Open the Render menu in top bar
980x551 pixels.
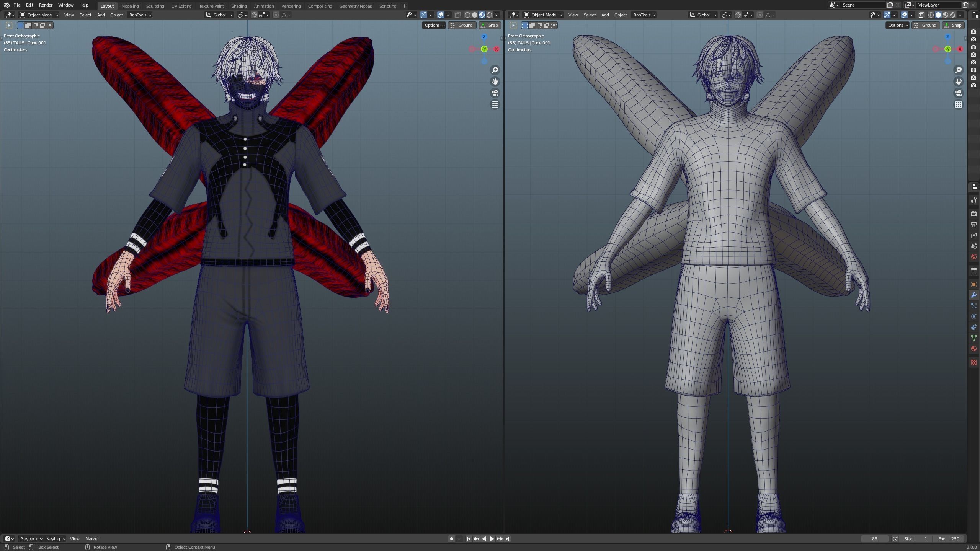46,5
